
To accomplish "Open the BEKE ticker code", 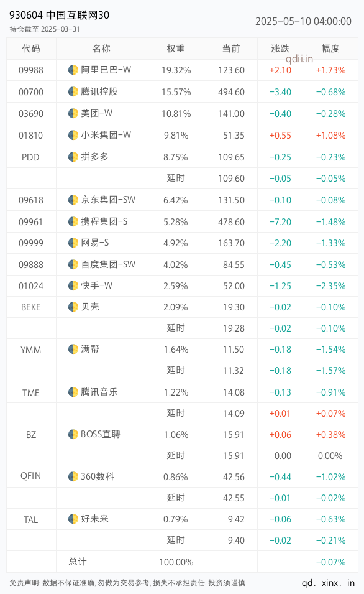I will 30,307.
